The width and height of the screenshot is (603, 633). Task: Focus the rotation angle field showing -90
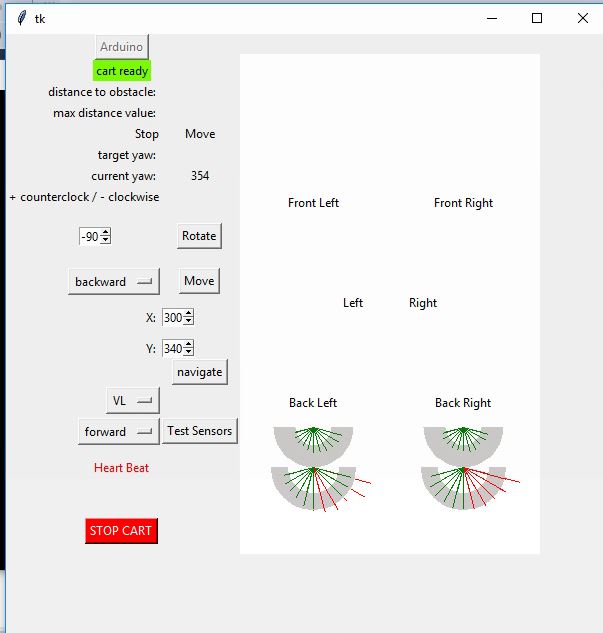pyautogui.click(x=90, y=236)
